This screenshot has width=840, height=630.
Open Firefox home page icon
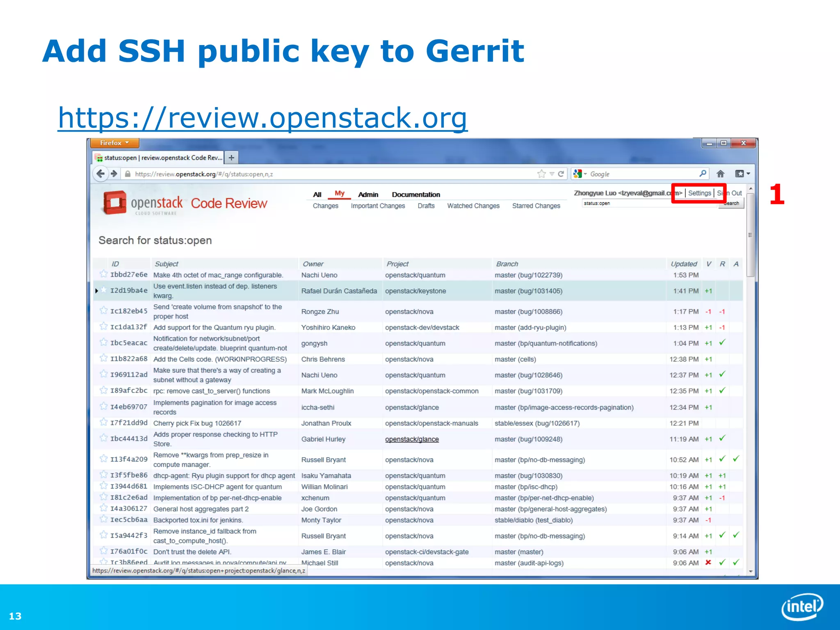pos(720,174)
